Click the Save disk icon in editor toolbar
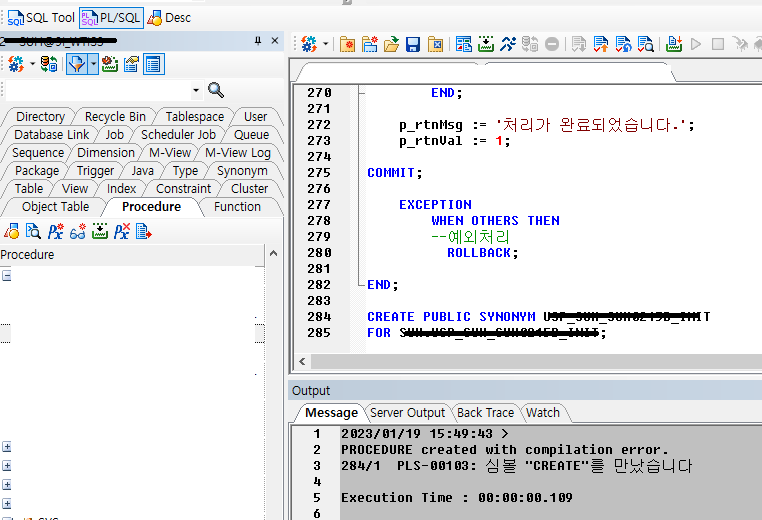The height and width of the screenshot is (520, 762). click(413, 44)
